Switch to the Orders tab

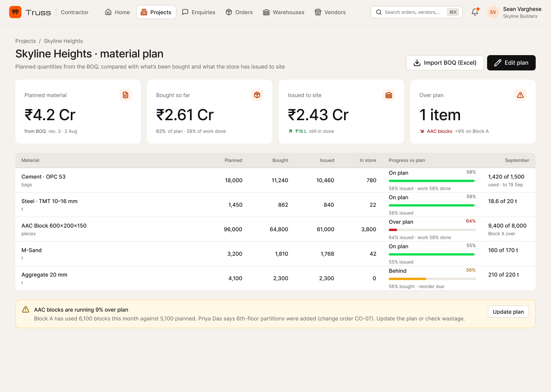pos(239,12)
